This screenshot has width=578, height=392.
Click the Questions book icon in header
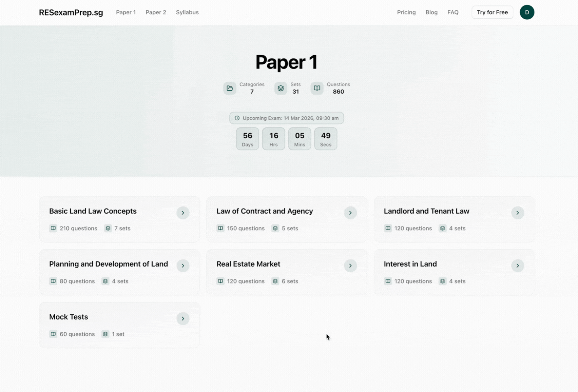[x=317, y=88]
